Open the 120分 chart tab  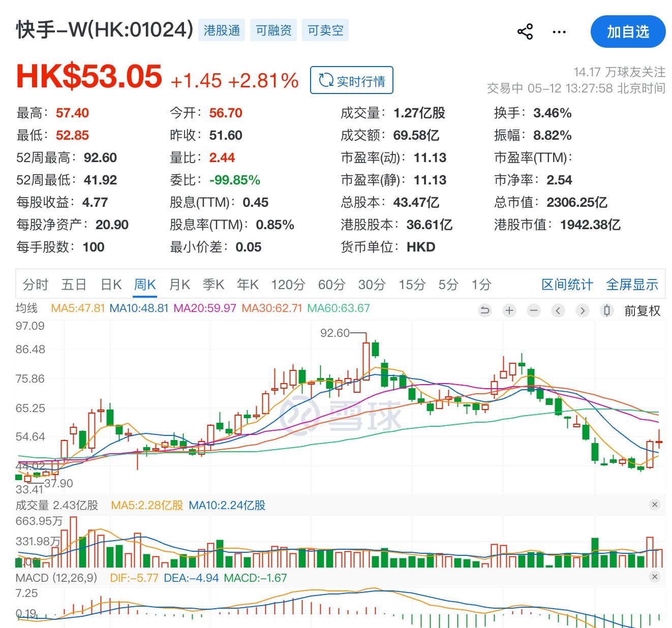pos(288,285)
